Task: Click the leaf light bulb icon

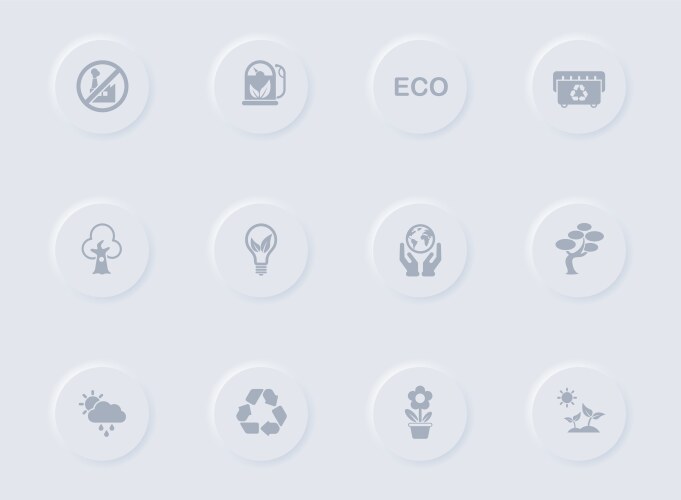Action: [261, 249]
